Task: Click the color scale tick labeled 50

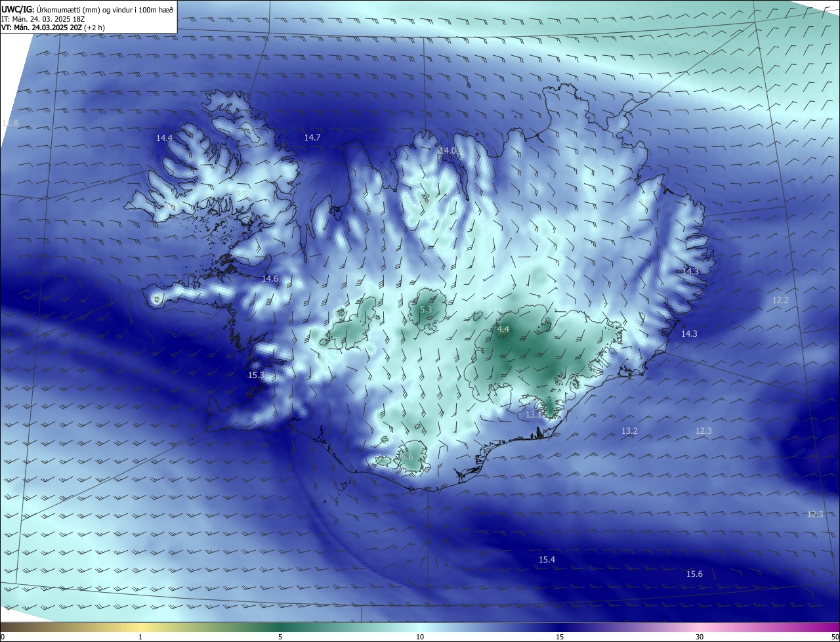Action: [834, 637]
